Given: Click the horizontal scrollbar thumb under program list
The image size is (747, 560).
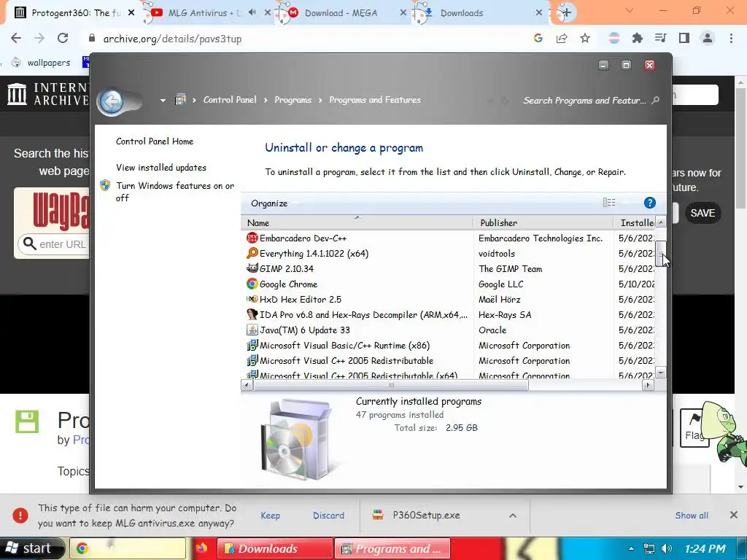Looking at the screenshot, I should point(391,385).
